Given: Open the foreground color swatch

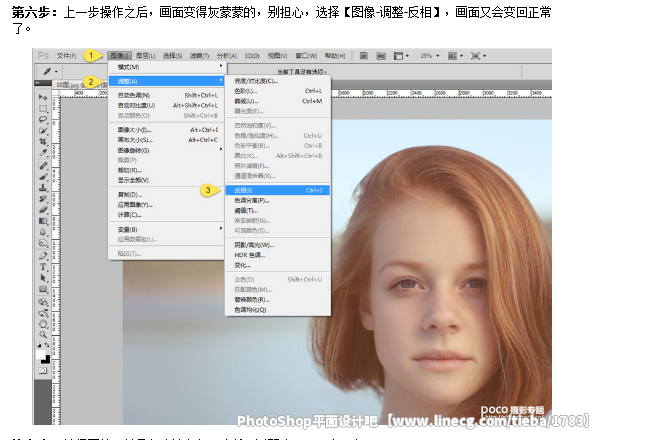Looking at the screenshot, I should (40, 354).
